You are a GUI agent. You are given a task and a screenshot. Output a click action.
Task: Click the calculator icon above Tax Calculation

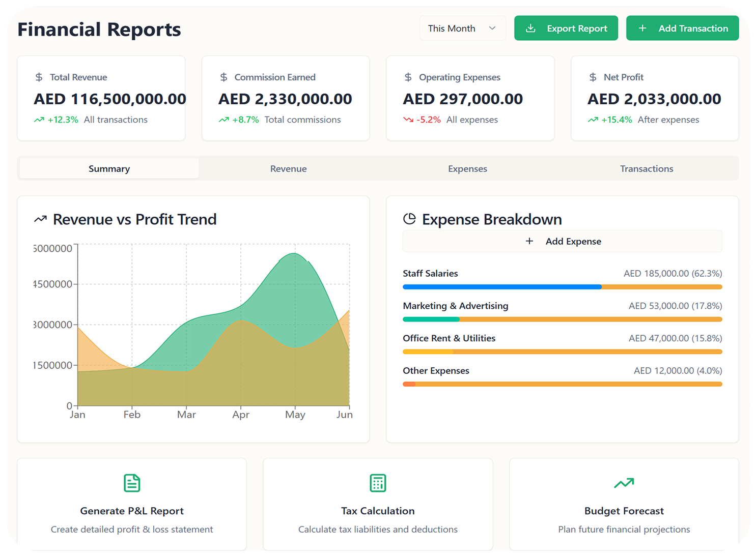click(378, 483)
